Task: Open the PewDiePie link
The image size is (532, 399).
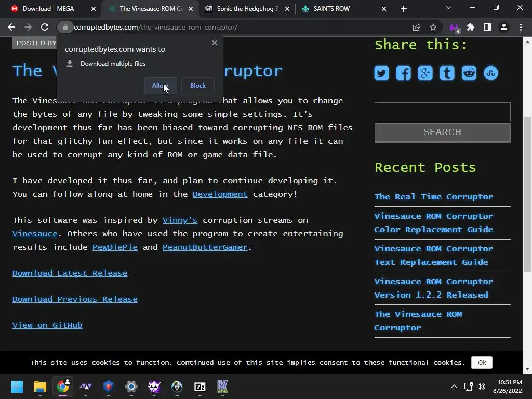Action: pyautogui.click(x=115, y=247)
